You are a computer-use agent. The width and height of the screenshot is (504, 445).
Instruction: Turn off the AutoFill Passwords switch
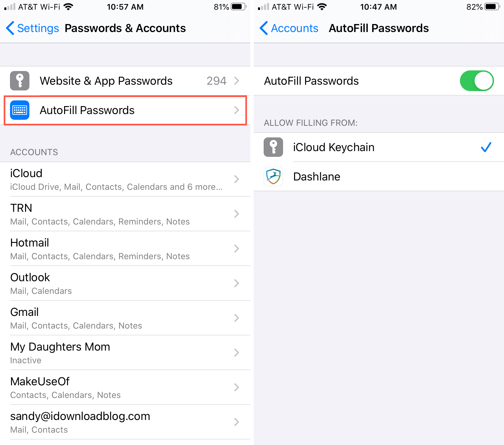[x=477, y=81]
